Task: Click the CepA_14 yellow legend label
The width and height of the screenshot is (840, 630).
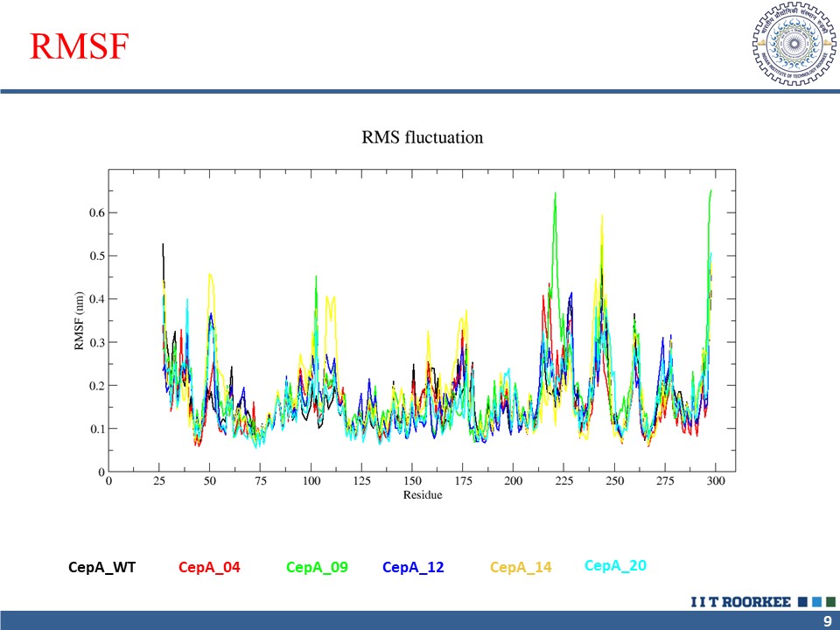Action: [521, 568]
